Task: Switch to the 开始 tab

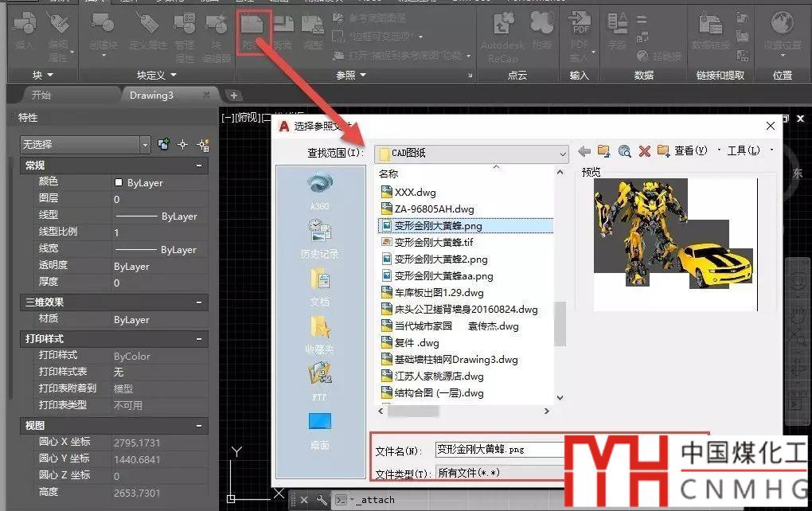Action: click(41, 95)
